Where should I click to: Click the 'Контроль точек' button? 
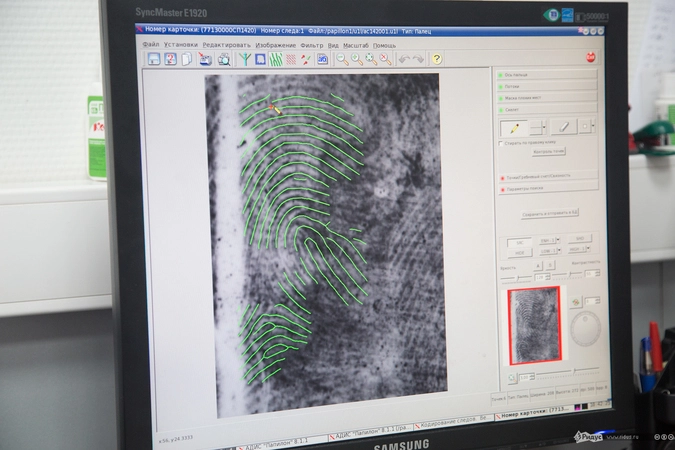(x=550, y=152)
